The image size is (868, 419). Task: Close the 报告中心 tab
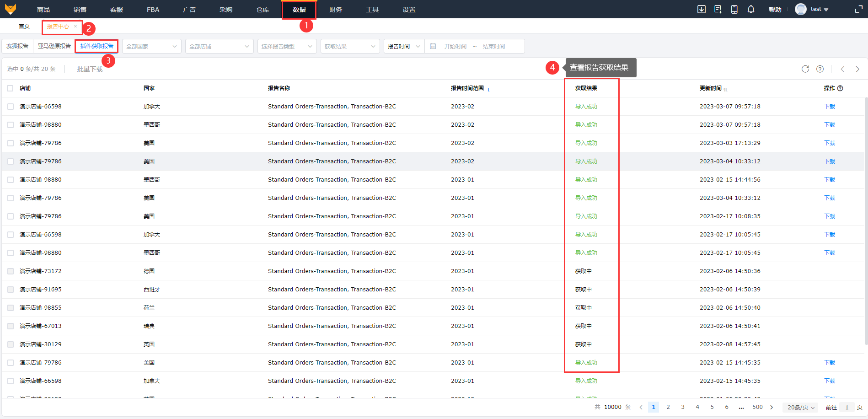[x=75, y=27]
